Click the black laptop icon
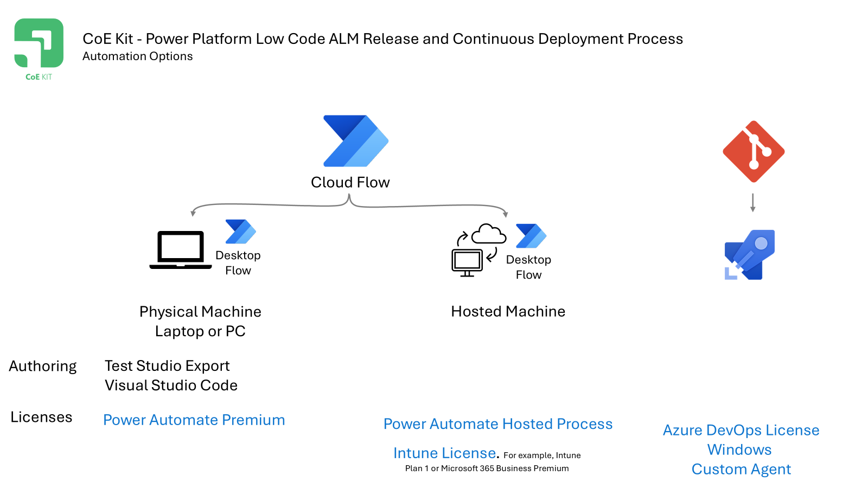 click(181, 250)
